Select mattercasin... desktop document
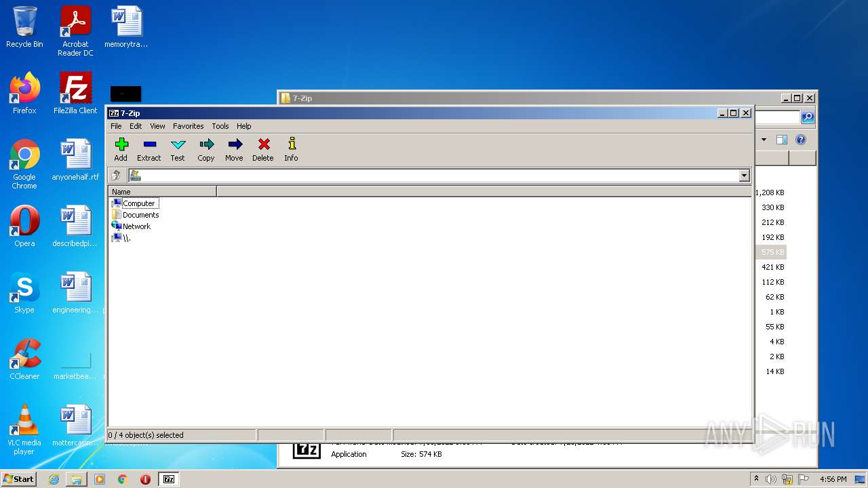This screenshot has width=868, height=488. point(75,426)
